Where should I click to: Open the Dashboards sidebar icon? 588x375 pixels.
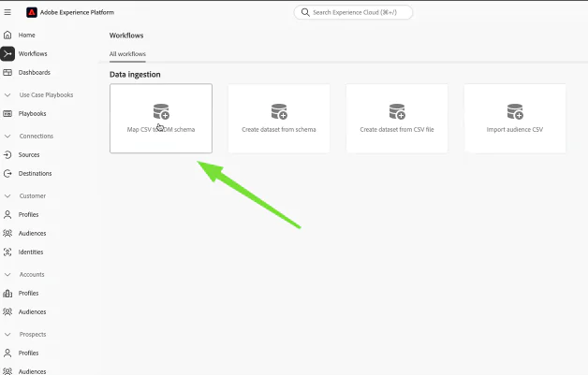click(x=7, y=72)
